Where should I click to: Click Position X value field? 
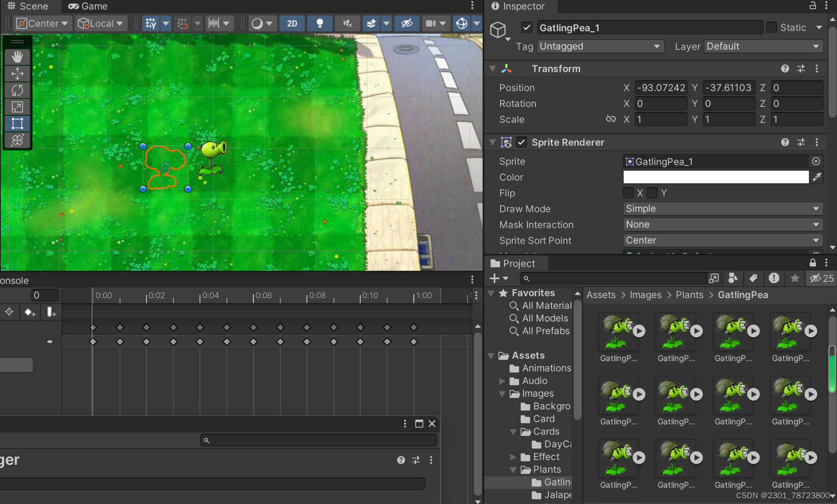tap(661, 88)
